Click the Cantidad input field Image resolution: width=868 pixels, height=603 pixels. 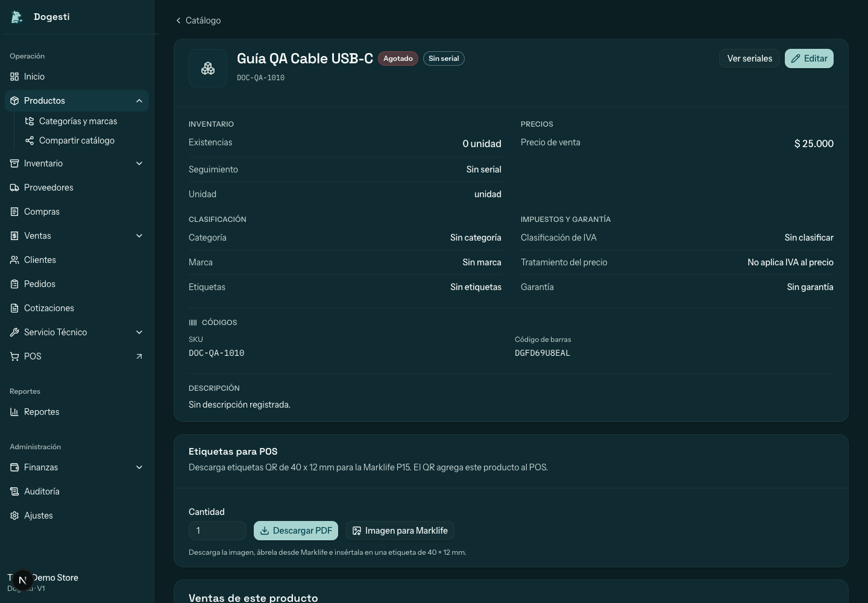(x=218, y=531)
